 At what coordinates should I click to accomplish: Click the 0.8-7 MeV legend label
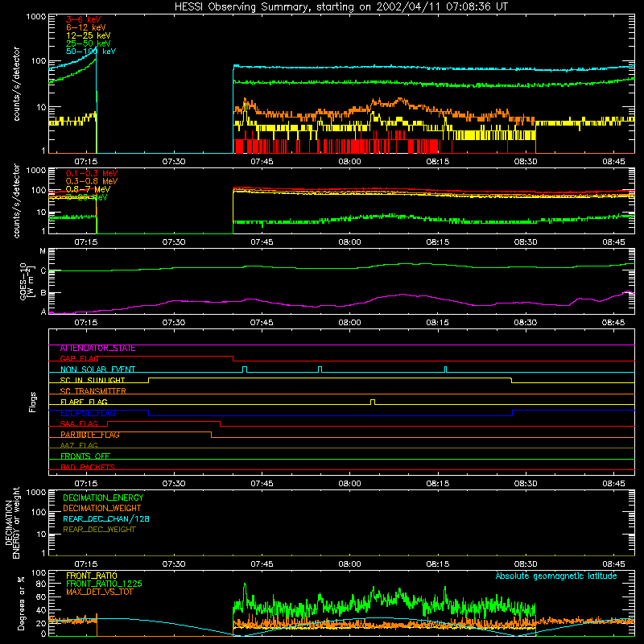pyautogui.click(x=88, y=189)
